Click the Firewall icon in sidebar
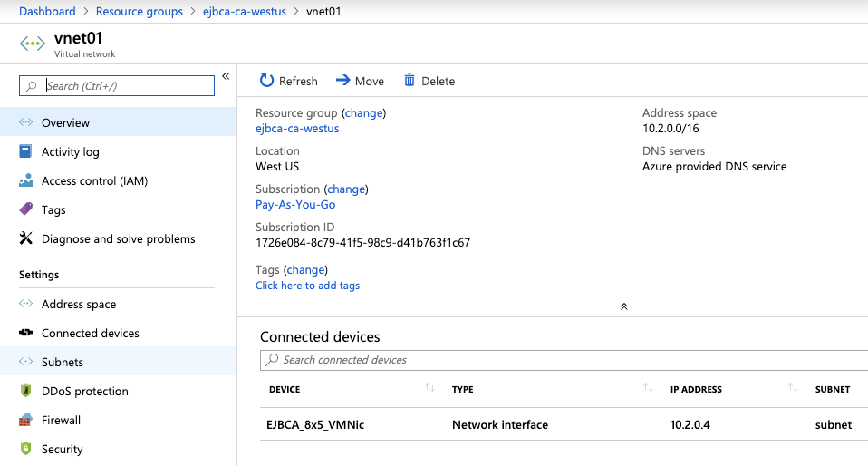Viewport: 868px width, 466px height. point(25,420)
